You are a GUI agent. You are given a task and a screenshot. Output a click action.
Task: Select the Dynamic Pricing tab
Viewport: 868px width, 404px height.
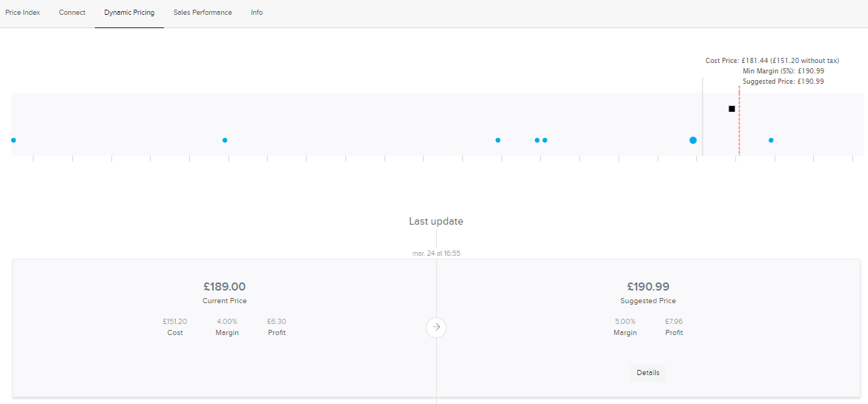(x=129, y=13)
